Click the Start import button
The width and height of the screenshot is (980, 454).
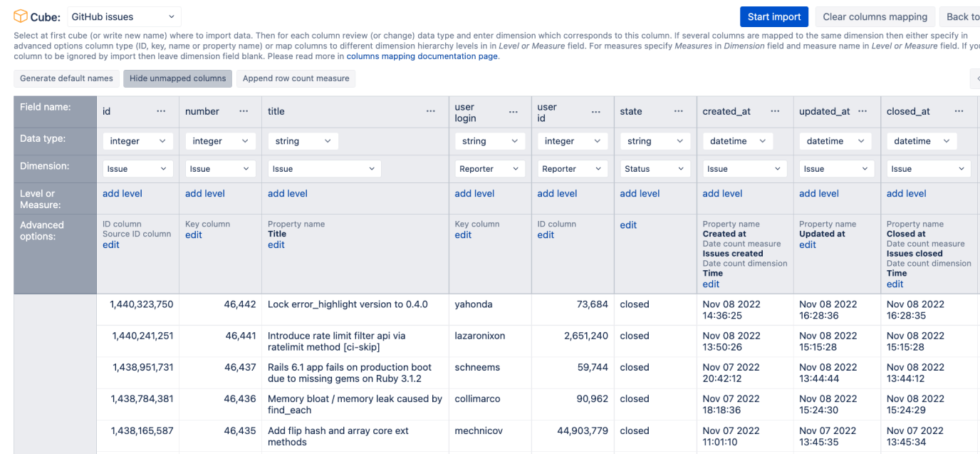pos(774,17)
